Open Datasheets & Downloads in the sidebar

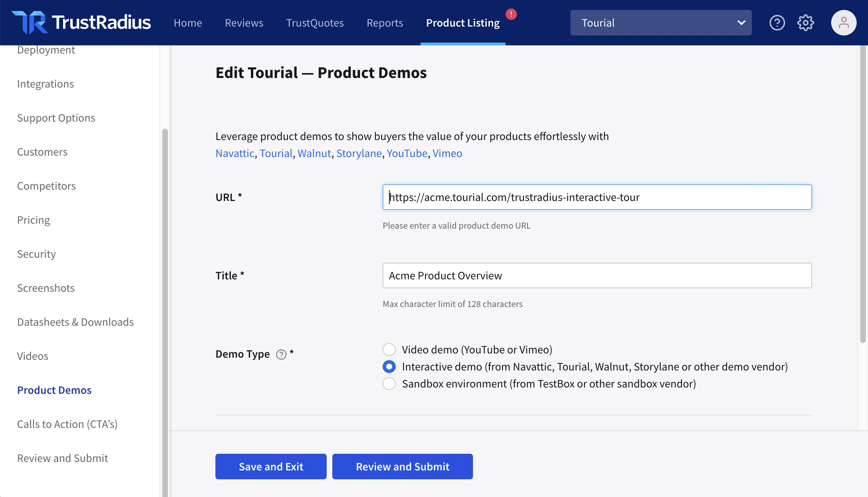pyautogui.click(x=75, y=322)
